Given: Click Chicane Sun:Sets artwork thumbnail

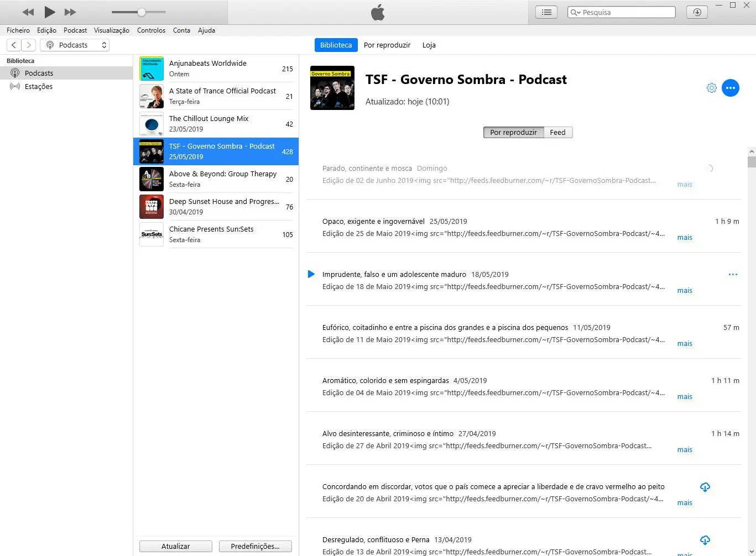Looking at the screenshot, I should pyautogui.click(x=152, y=234).
